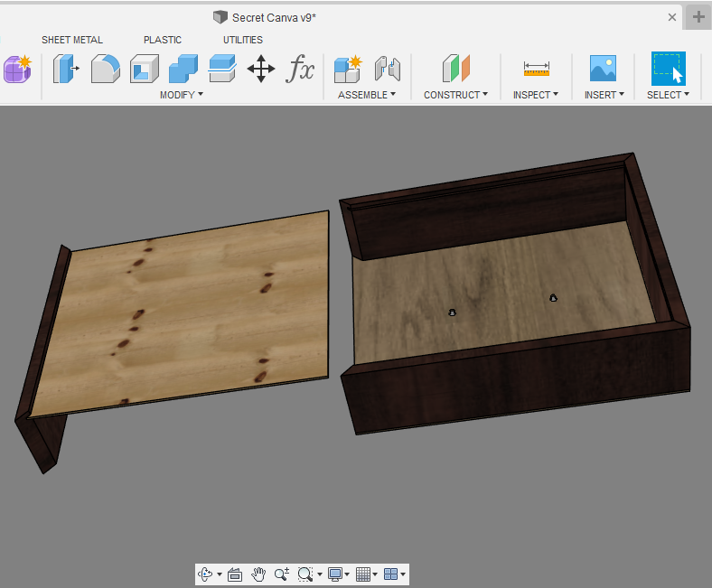Click the left hole in box bottom
This screenshot has height=588, width=712.
click(452, 313)
